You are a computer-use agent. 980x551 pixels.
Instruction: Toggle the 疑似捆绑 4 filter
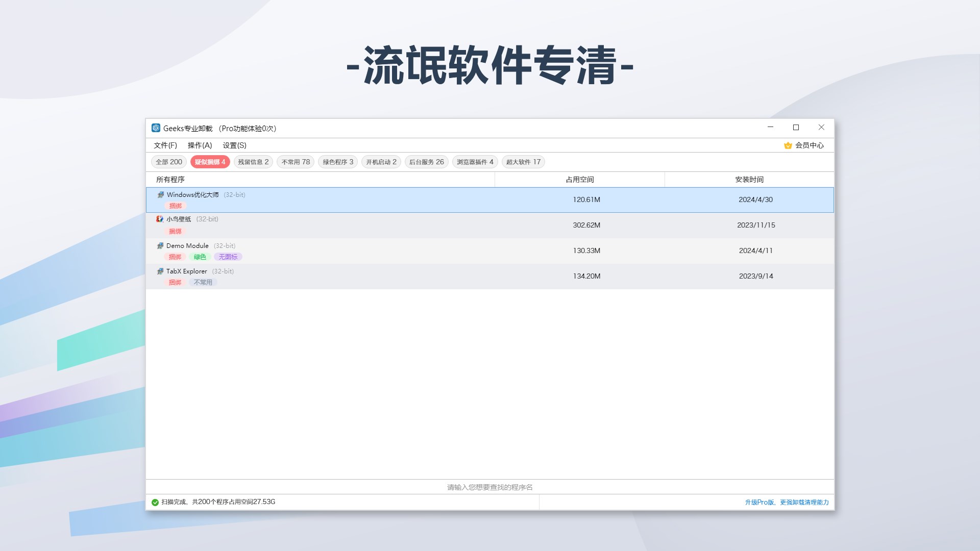[210, 161]
